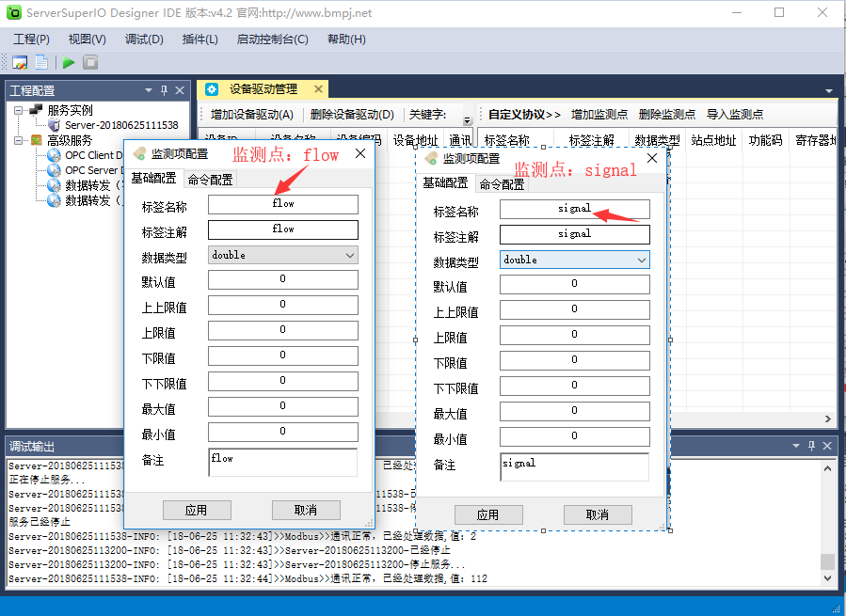The image size is (846, 616).
Task: Click 导入监测点 toolbar item
Action: tap(735, 115)
